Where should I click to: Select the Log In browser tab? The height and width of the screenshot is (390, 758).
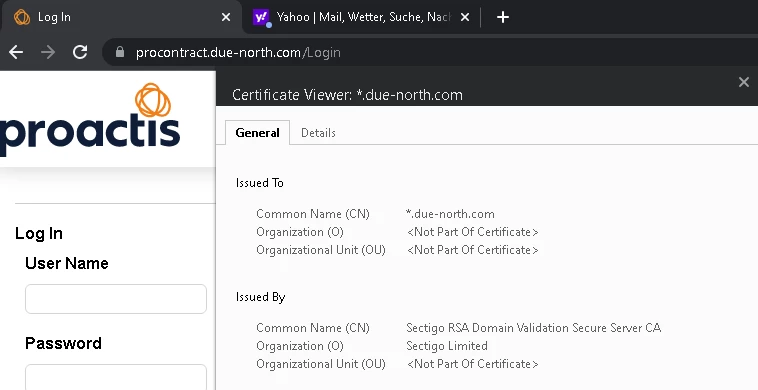121,17
